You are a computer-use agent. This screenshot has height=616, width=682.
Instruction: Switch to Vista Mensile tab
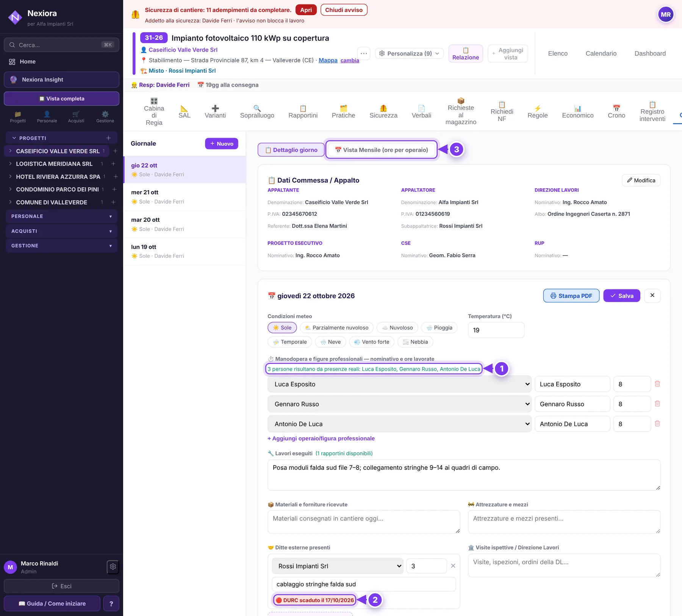[381, 150]
